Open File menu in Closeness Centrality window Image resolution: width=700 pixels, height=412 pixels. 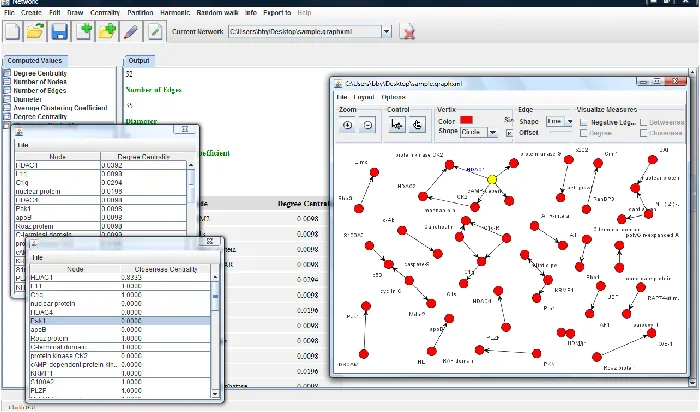[38, 258]
